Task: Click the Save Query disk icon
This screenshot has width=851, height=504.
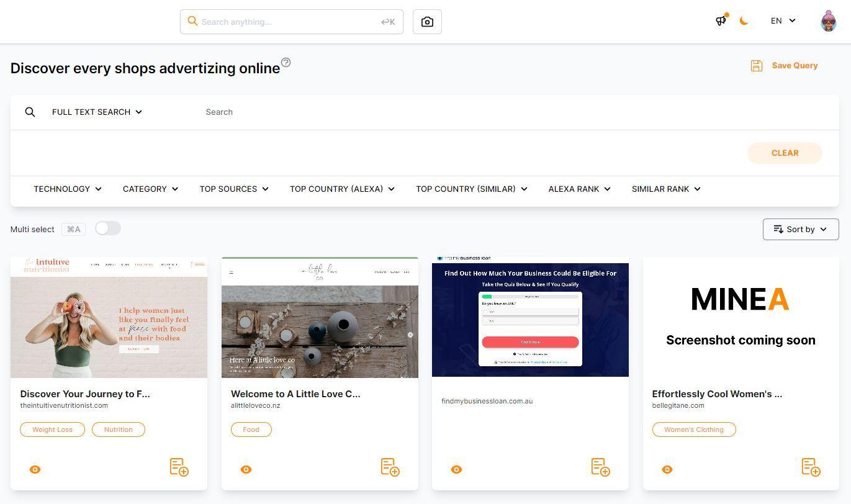Action: pyautogui.click(x=757, y=66)
